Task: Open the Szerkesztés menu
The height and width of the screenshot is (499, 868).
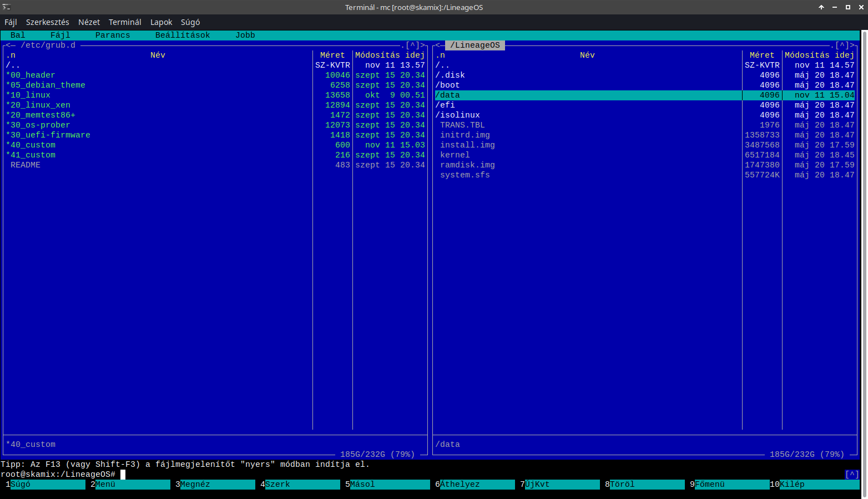Action: pyautogui.click(x=48, y=22)
